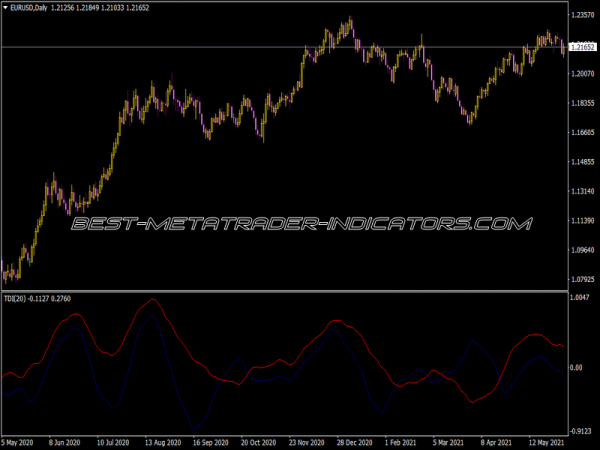Click the TDI(20) indicator label
The height and width of the screenshot is (450, 600).
coord(18,297)
